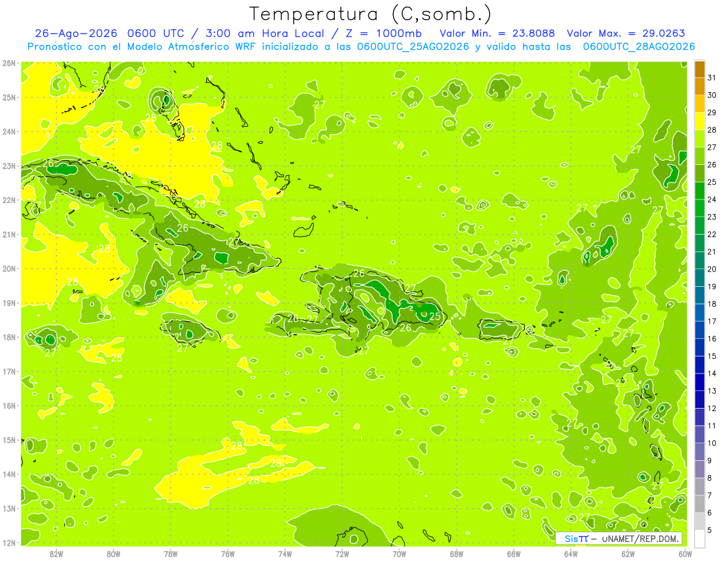The width and height of the screenshot is (728, 562).
Task: Pick the gold swatch between 29 and 30
Action: point(699,104)
